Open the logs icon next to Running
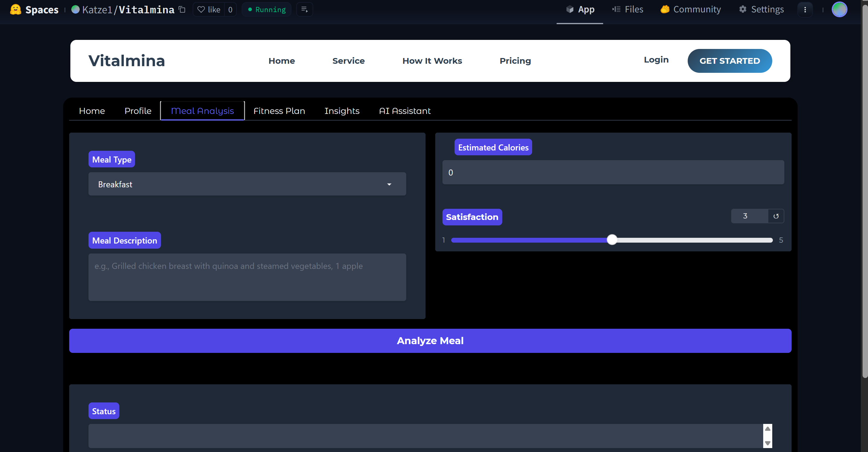Screen dimensions: 868x452 pos(304,9)
